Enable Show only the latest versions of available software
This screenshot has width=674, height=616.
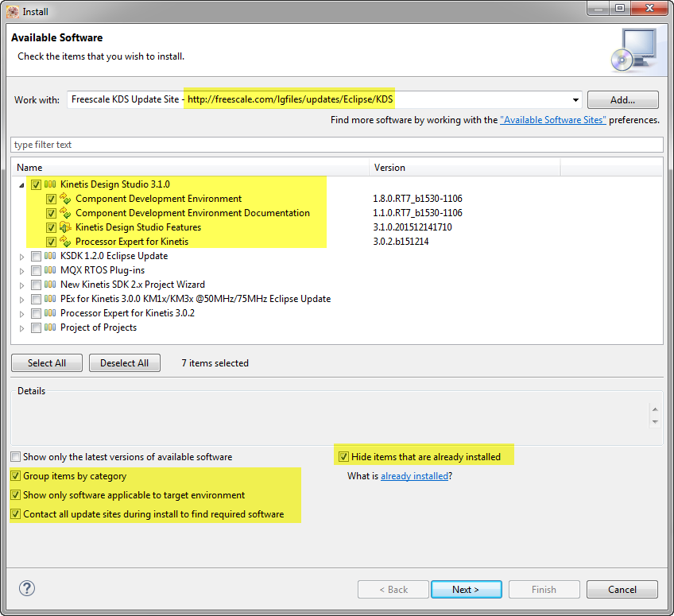(x=15, y=456)
